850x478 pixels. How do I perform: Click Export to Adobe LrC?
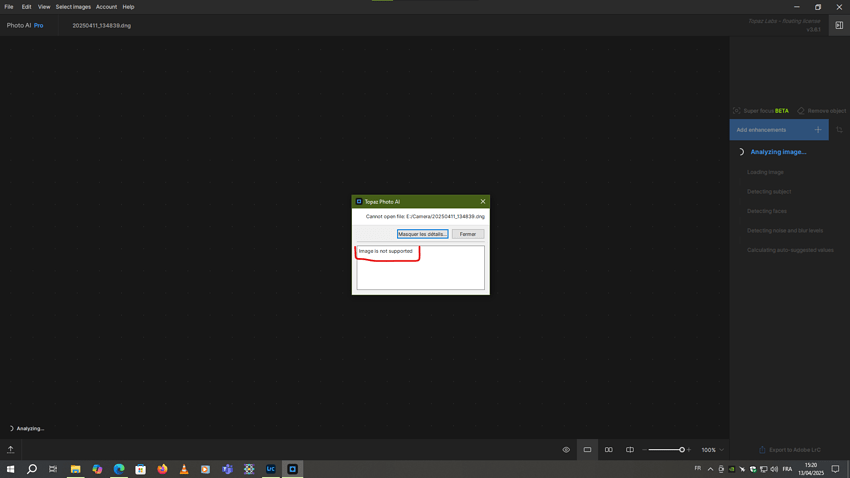click(x=789, y=450)
